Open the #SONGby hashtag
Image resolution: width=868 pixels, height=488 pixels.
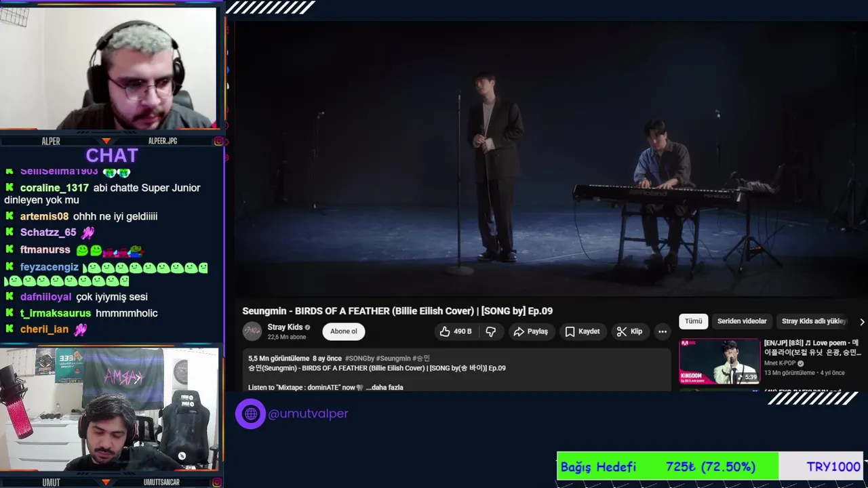tap(359, 359)
